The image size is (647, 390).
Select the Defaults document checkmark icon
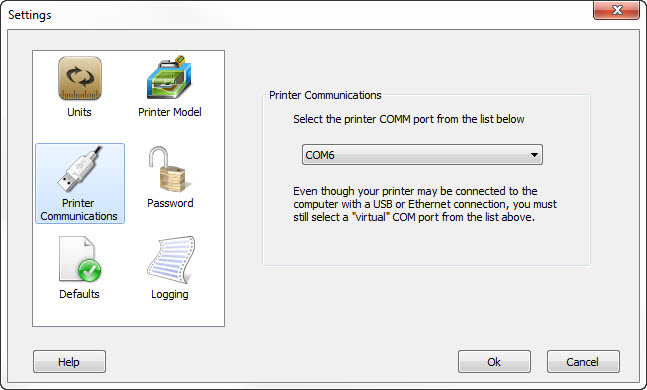pos(80,260)
